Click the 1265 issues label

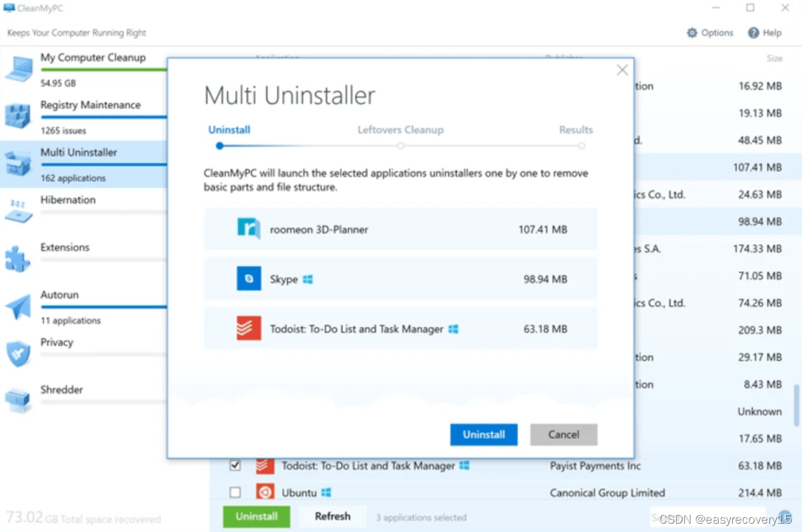(x=63, y=130)
